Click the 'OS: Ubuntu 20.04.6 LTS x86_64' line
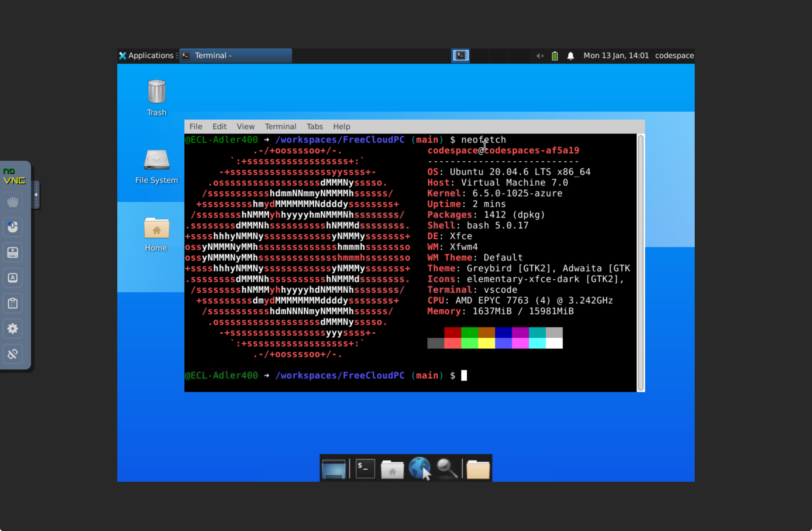Viewport: 812px width, 531px height. [x=509, y=172]
